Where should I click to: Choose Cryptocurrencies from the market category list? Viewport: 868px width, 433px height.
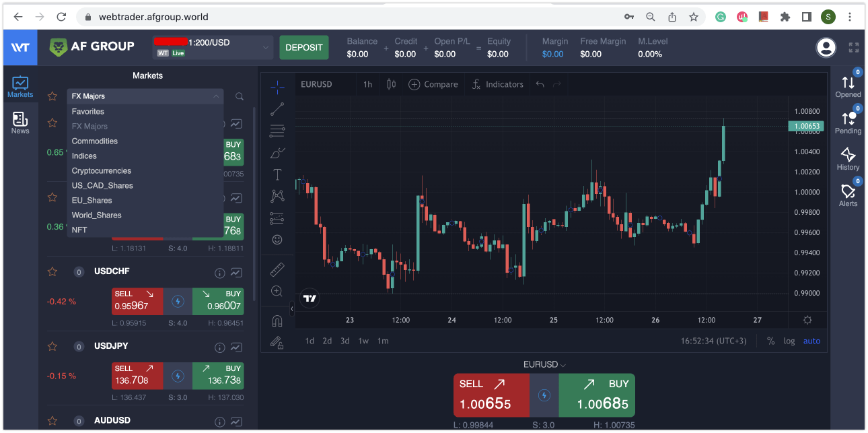(x=145, y=170)
